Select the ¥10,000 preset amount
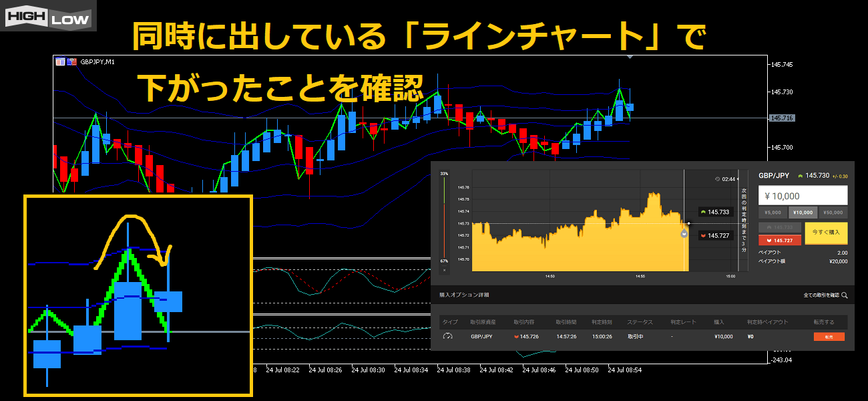This screenshot has height=401, width=868. [803, 213]
